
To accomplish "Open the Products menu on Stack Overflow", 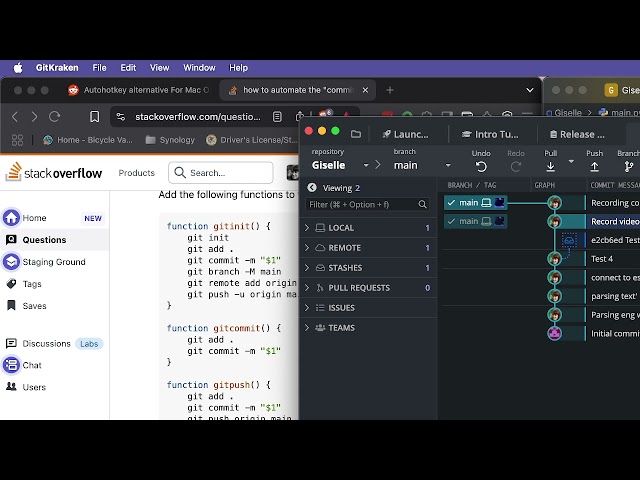I will pos(137,173).
